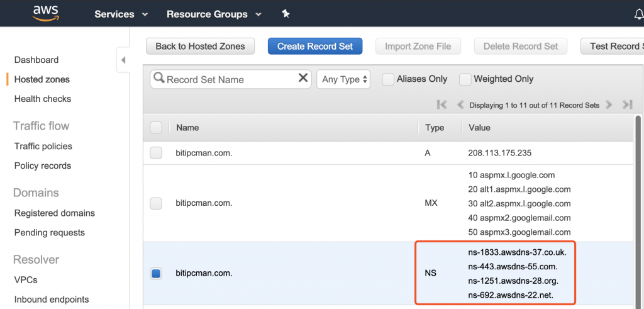Uncheck the NS record row checkbox
This screenshot has height=309, width=644.
click(x=156, y=273)
